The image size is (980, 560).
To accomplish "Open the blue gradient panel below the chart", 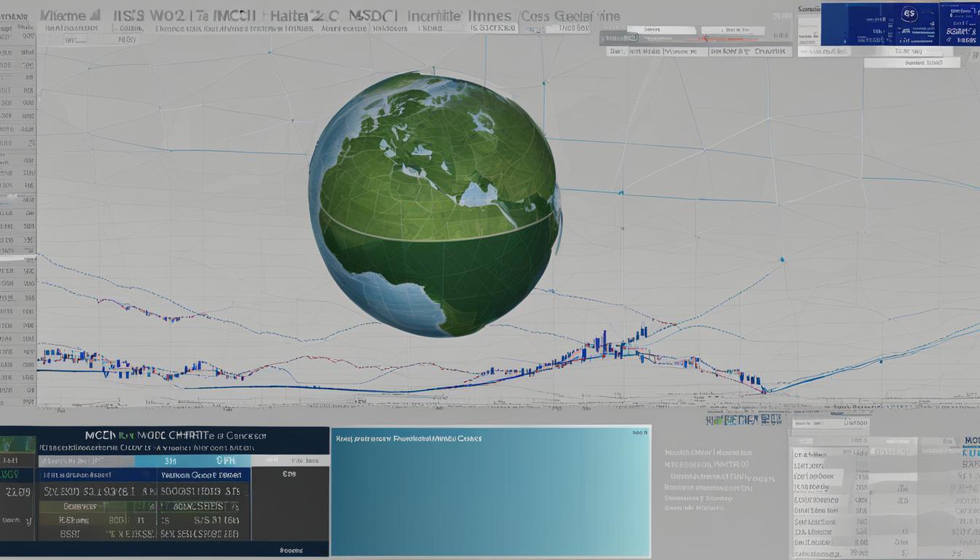I will [x=490, y=491].
